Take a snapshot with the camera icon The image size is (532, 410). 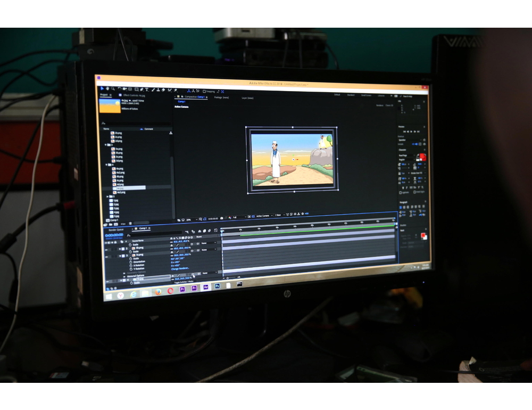[x=221, y=218]
